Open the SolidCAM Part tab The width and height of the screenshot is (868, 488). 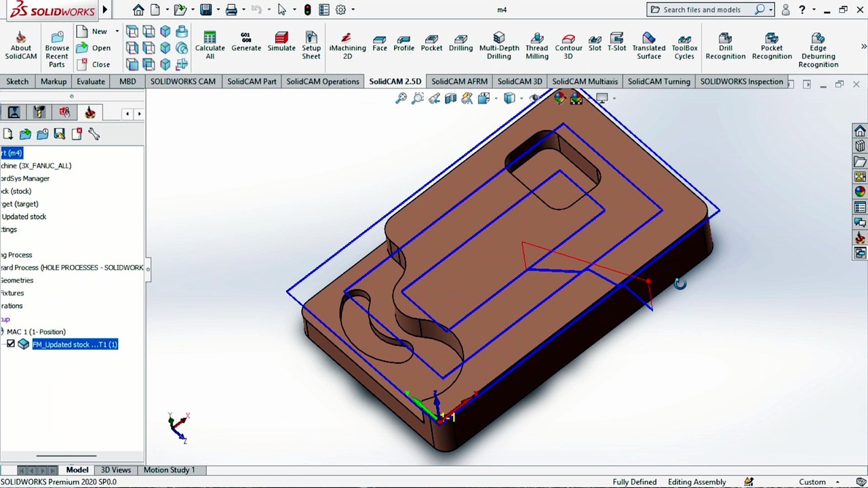[x=252, y=81]
